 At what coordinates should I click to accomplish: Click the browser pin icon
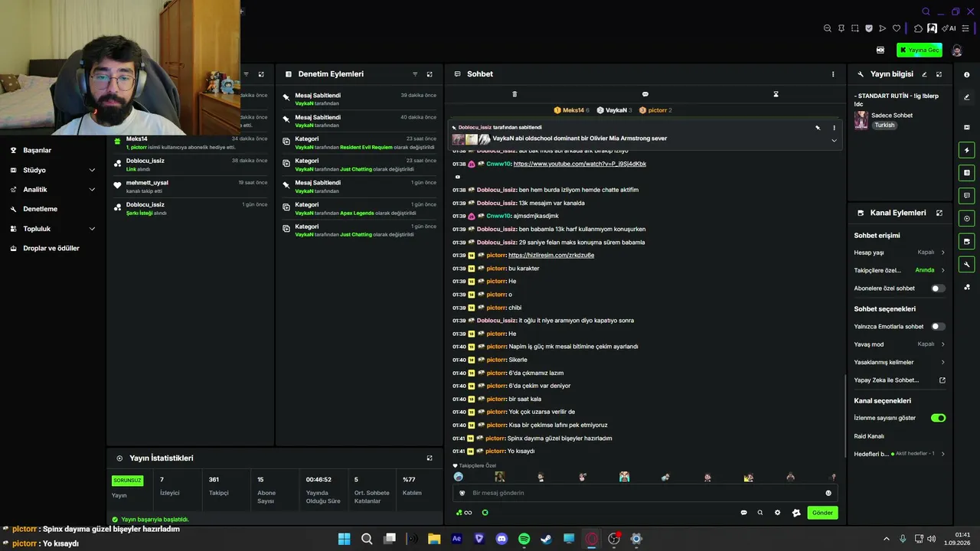(x=841, y=28)
